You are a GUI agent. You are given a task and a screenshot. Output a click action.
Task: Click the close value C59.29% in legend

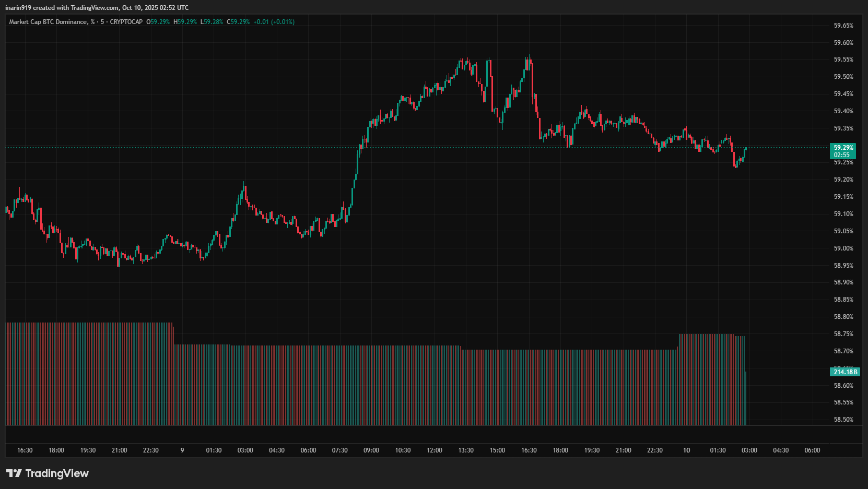click(x=238, y=22)
